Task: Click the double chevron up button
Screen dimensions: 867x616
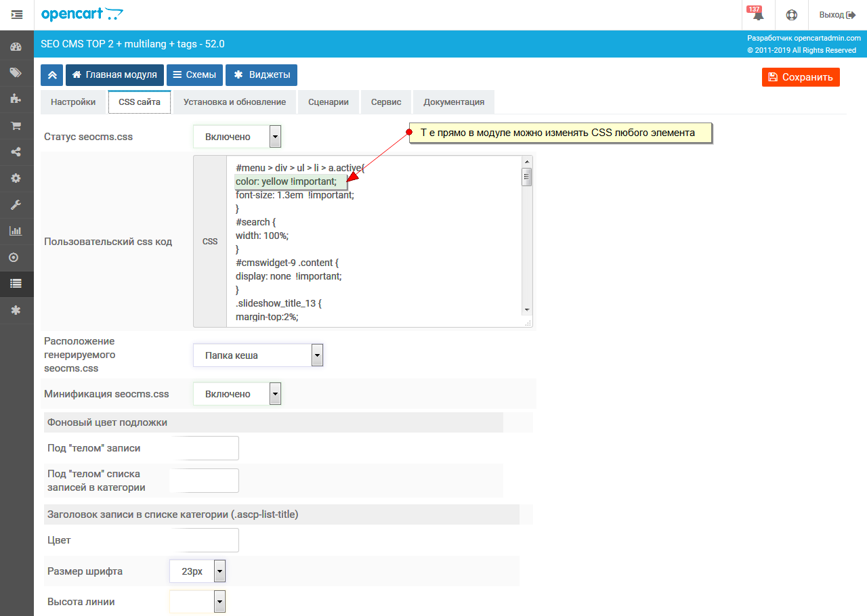Action: tap(51, 75)
